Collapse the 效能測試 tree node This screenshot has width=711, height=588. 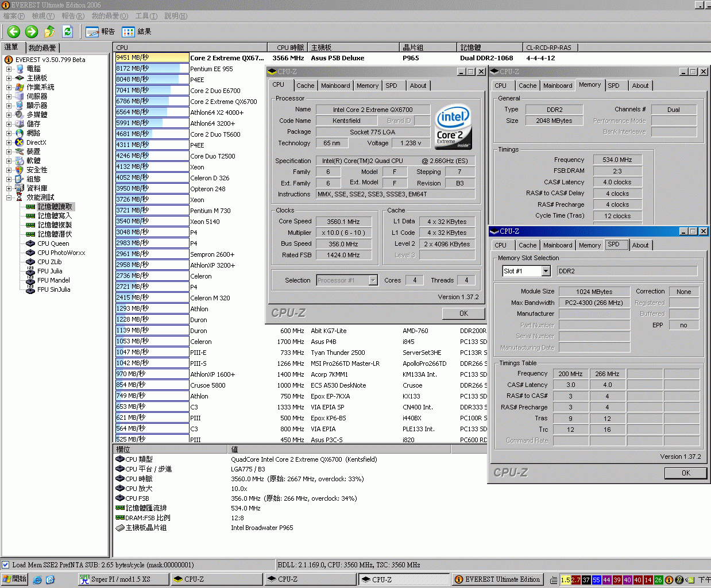tap(9, 198)
